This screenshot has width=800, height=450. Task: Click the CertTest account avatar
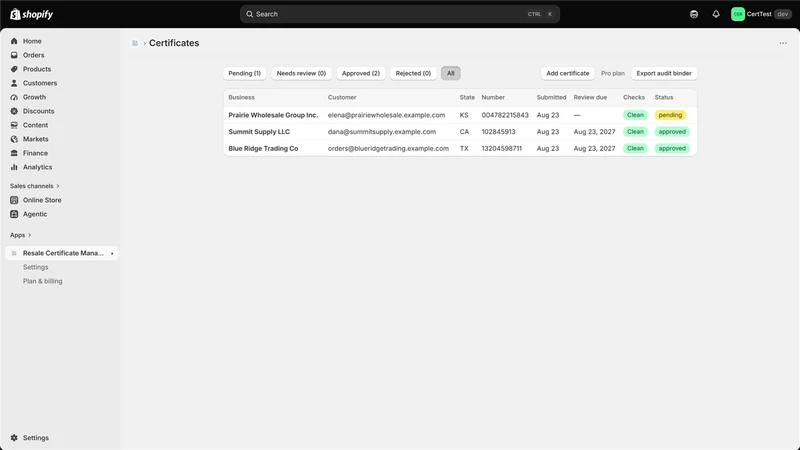click(x=738, y=14)
